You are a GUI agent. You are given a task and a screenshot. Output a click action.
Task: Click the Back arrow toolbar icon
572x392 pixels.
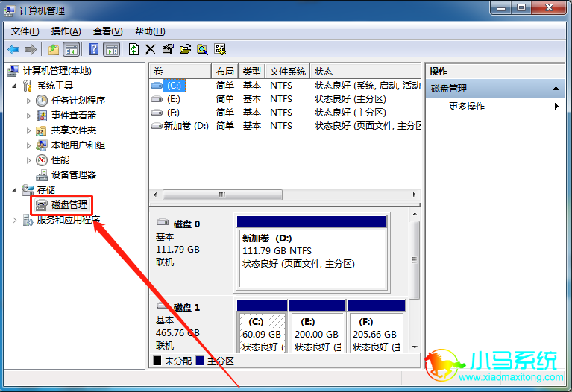click(x=14, y=49)
